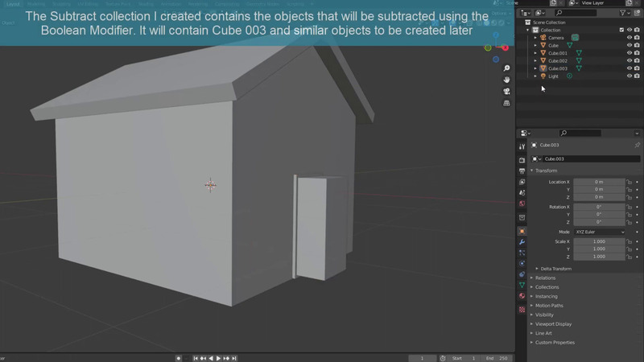Click the viewport zoom magnifier icon
Viewport: 644px width, 362px height.
click(x=507, y=68)
